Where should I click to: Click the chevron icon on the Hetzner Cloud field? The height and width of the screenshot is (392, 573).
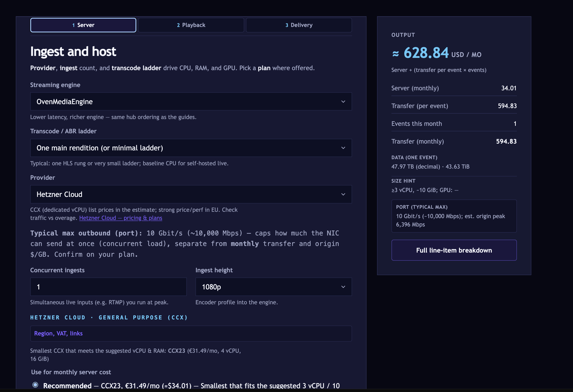click(x=343, y=194)
